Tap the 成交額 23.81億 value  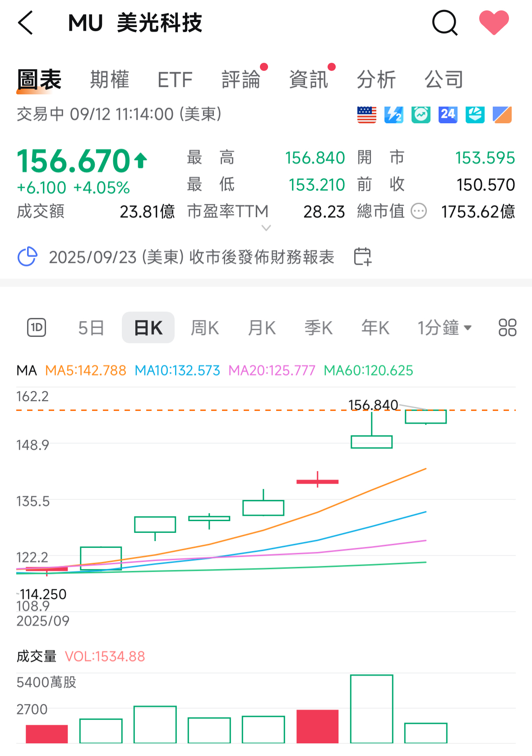(147, 211)
